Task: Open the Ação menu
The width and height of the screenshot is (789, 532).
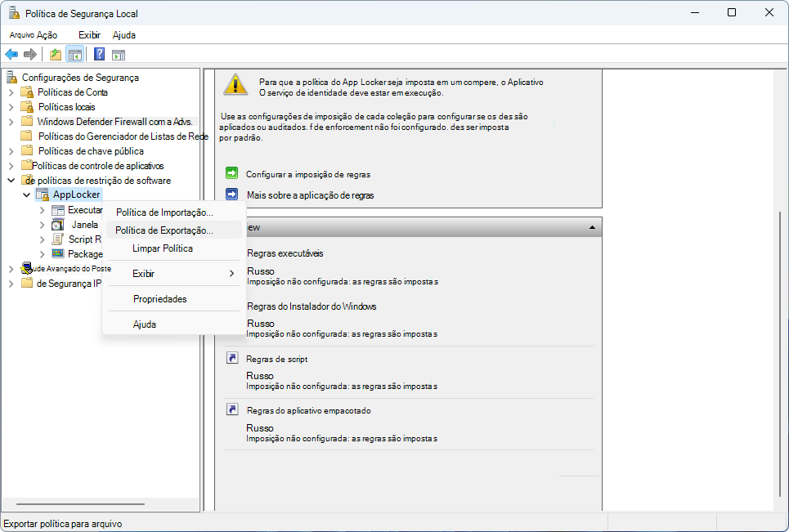Action: (x=47, y=34)
